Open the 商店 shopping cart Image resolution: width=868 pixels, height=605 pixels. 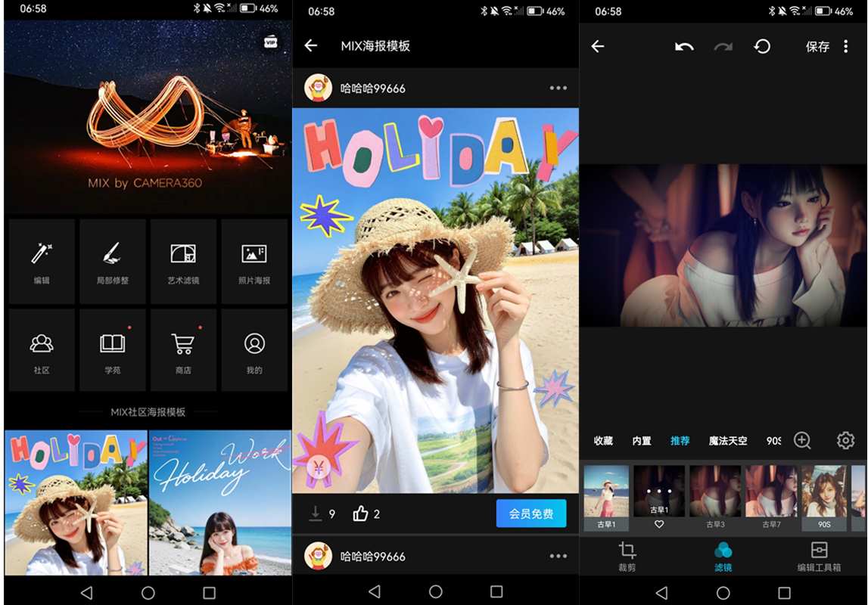pos(183,350)
